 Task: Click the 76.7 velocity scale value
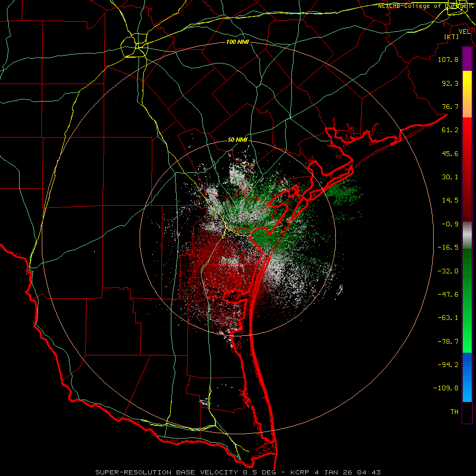(x=450, y=106)
